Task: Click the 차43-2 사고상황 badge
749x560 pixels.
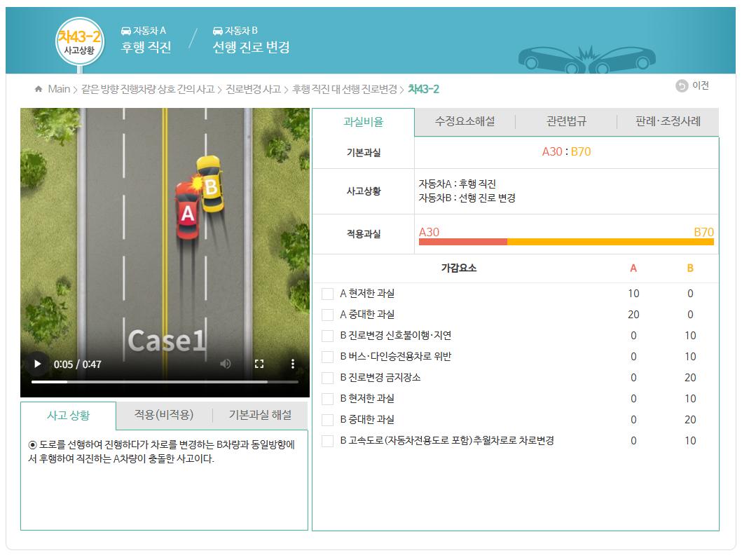Action: [79, 41]
